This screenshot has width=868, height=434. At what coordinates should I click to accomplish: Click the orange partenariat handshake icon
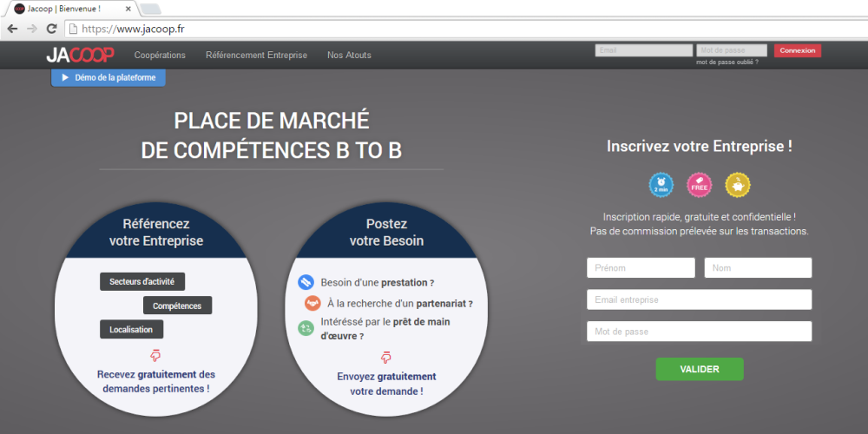click(x=312, y=303)
